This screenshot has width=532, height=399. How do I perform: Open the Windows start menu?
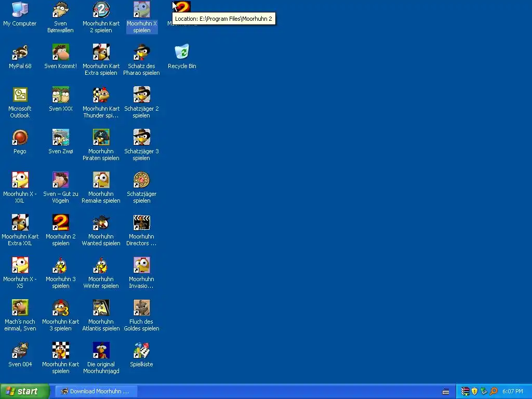25,391
